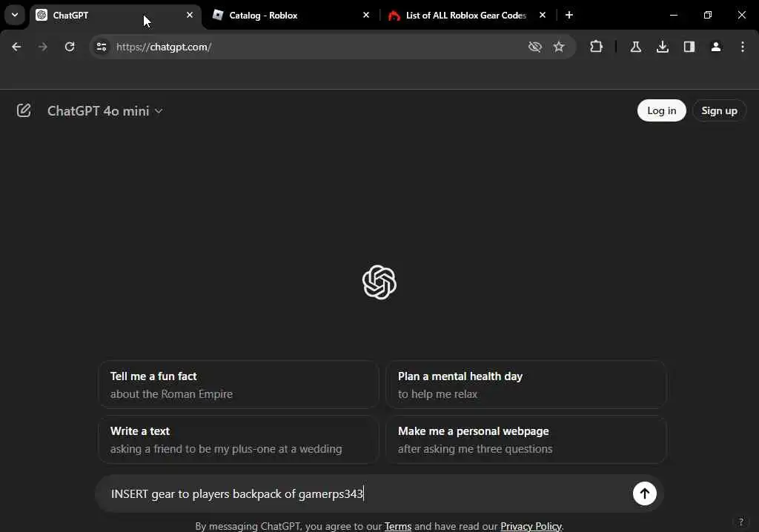
Task: Reload the current page
Action: pos(70,47)
